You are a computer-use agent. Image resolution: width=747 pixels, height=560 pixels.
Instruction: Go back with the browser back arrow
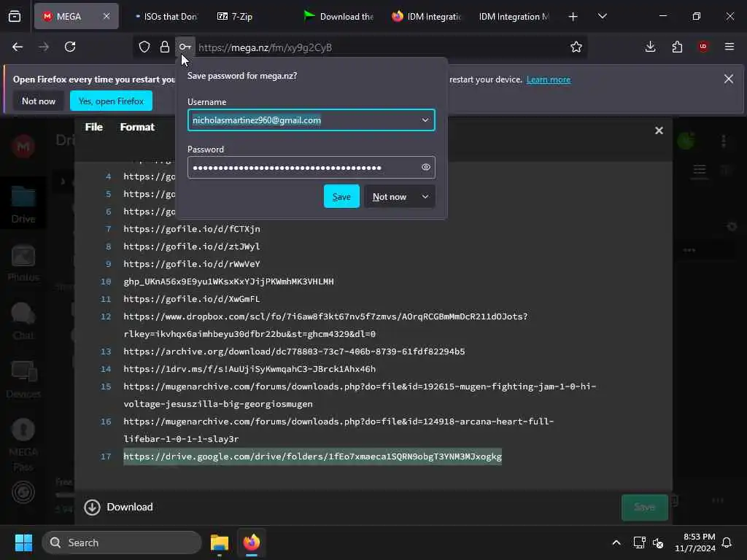(18, 47)
